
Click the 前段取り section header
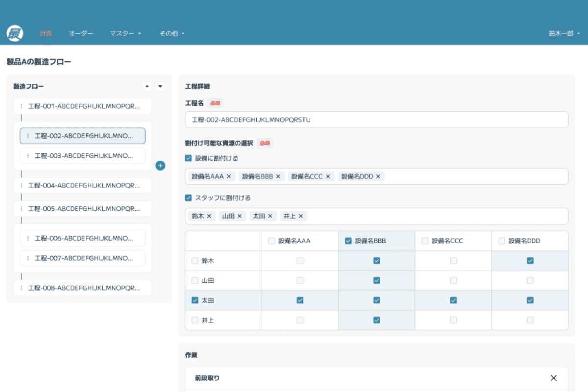point(377,378)
